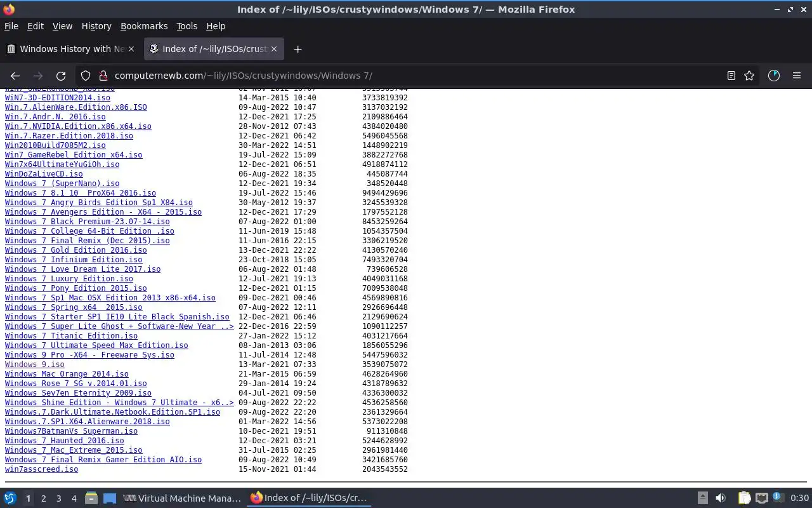Download Win7_GameRebel_Edition_x64.iso
Image resolution: width=812 pixels, height=508 pixels.
[x=74, y=155]
